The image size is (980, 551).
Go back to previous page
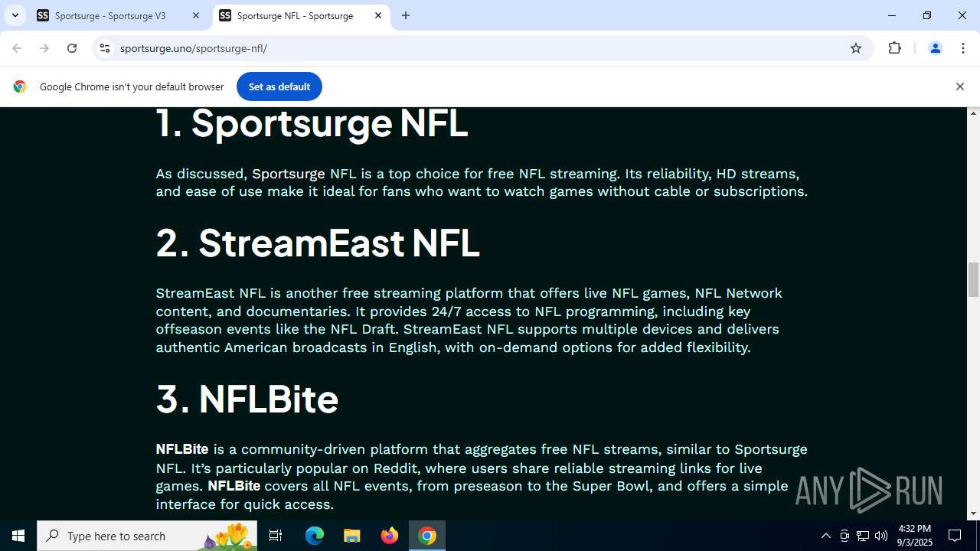pos(17,48)
